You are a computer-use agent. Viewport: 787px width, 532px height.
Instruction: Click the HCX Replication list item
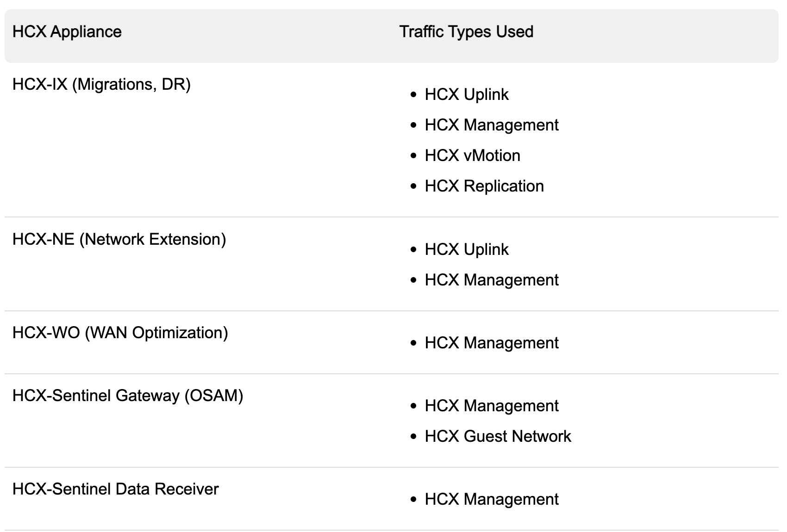coord(484,186)
